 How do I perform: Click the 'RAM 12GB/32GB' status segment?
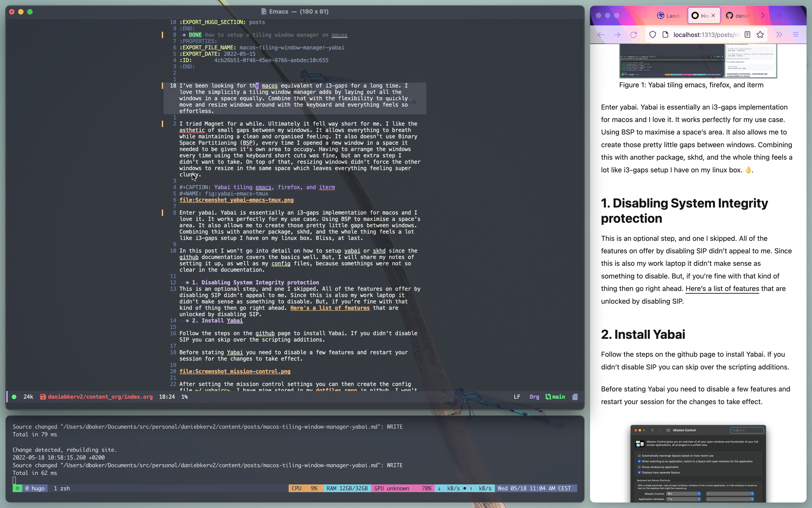pyautogui.click(x=347, y=488)
